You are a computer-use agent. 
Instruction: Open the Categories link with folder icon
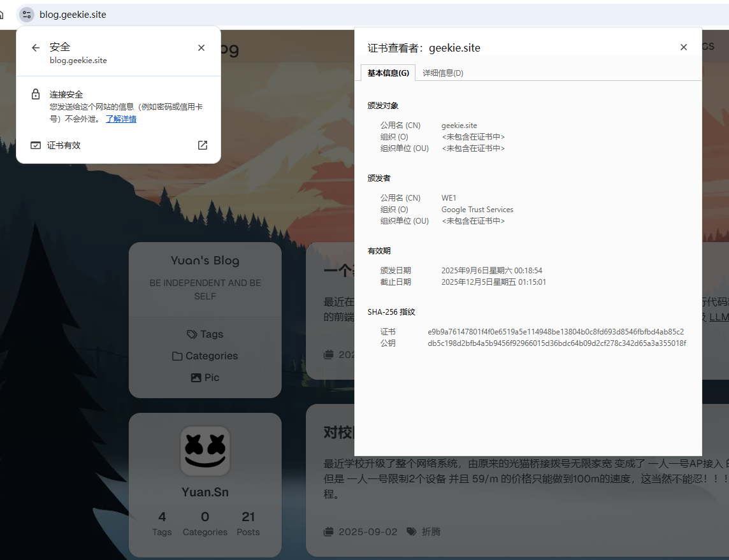[205, 356]
